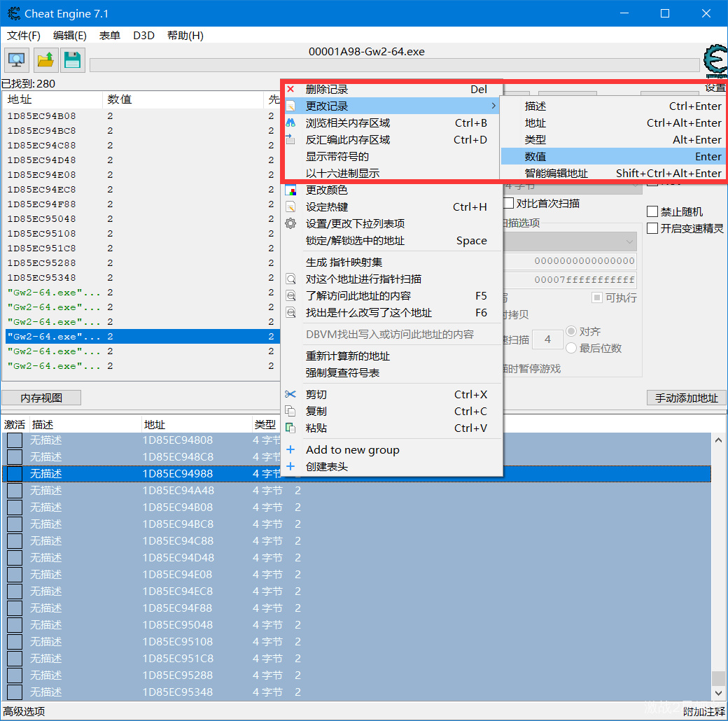Click the plus icon beside Add to new group
The height and width of the screenshot is (721, 728).
[x=290, y=449]
